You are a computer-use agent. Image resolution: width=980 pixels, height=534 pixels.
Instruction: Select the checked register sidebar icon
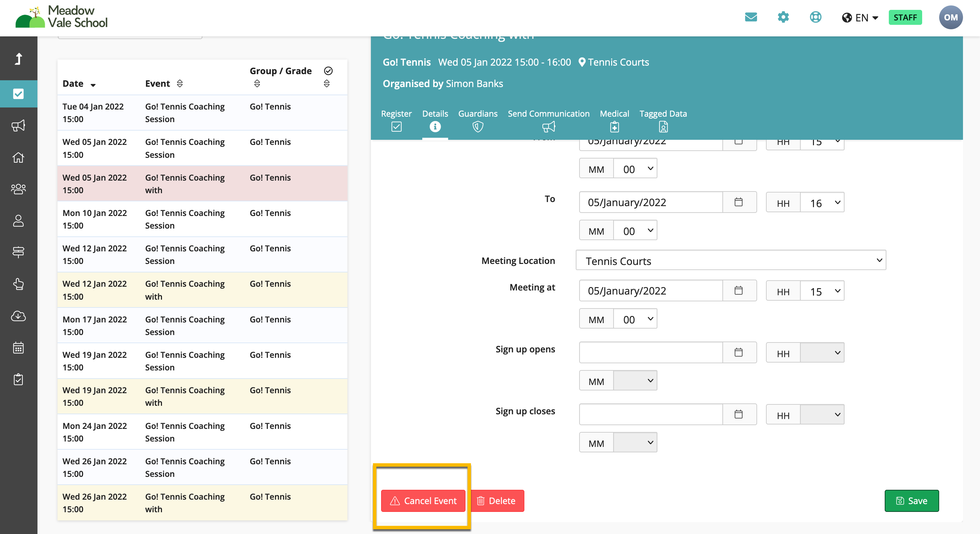(18, 94)
